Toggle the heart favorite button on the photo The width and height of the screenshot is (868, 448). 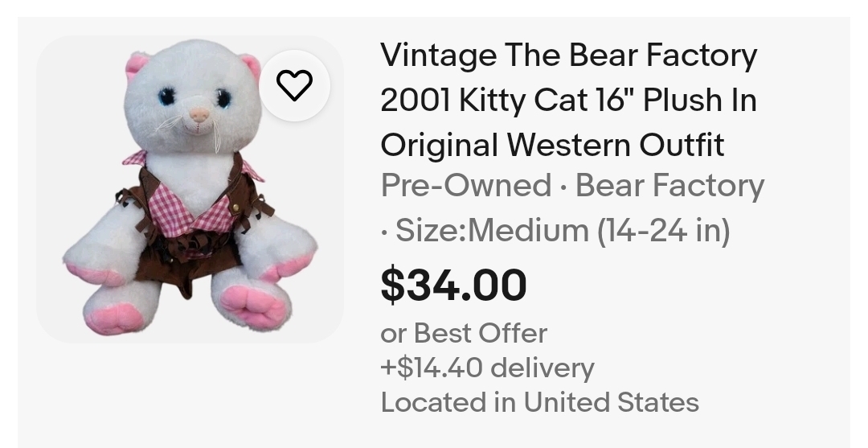tap(294, 85)
